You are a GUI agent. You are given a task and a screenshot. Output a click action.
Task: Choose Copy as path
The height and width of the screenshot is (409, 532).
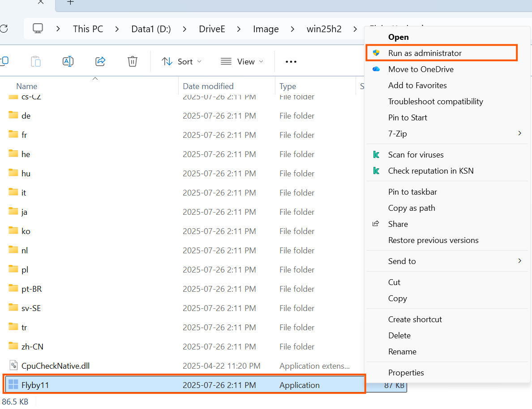pyautogui.click(x=412, y=208)
